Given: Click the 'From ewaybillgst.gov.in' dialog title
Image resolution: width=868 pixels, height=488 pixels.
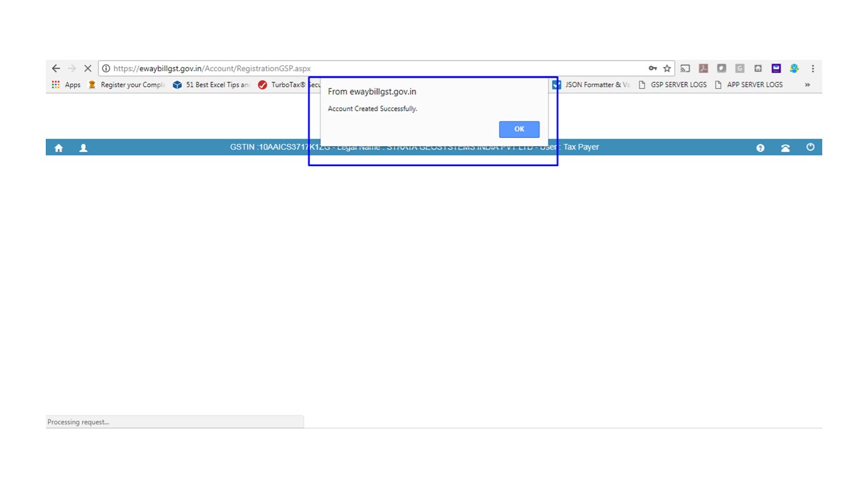Looking at the screenshot, I should [372, 92].
